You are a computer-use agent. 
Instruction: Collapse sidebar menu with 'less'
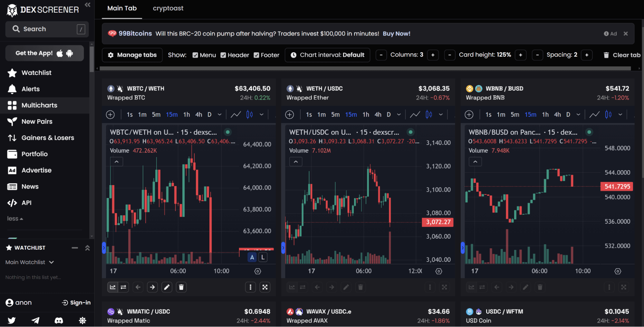[15, 219]
